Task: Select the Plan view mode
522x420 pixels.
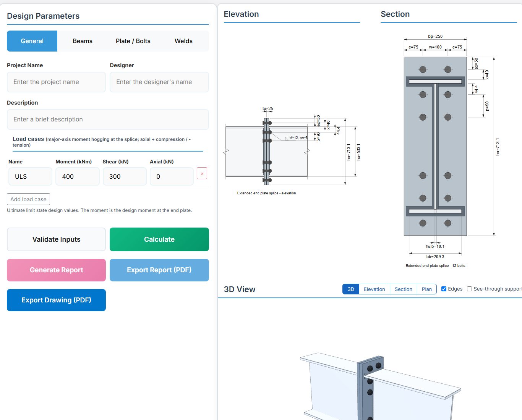Action: pos(427,289)
